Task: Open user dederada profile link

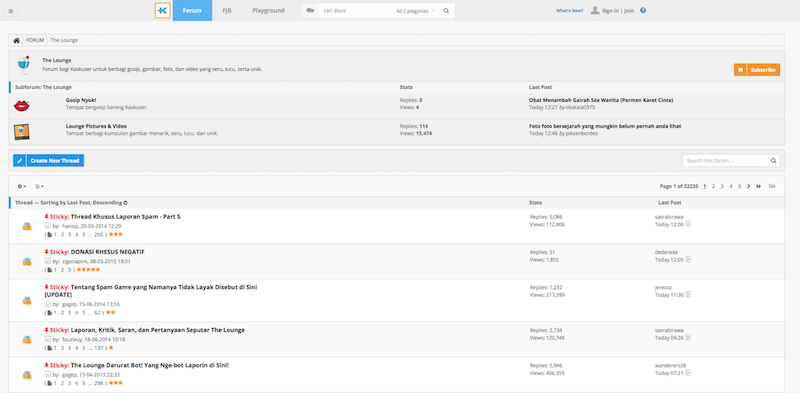Action: click(666, 252)
